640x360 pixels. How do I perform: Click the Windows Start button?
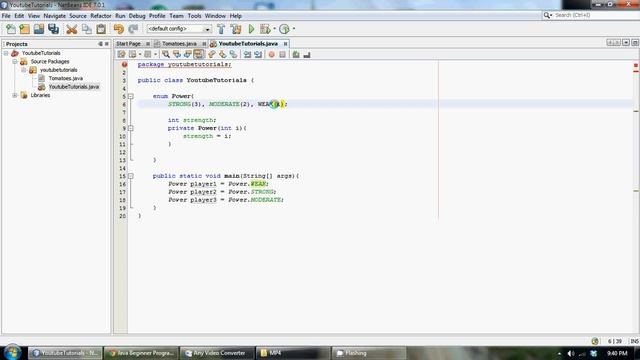(x=12, y=352)
